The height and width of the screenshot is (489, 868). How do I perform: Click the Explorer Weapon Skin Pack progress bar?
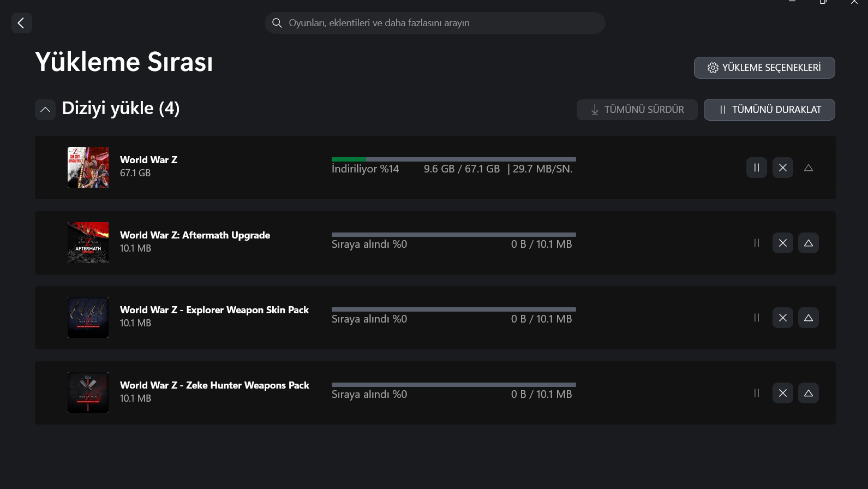coord(454,309)
